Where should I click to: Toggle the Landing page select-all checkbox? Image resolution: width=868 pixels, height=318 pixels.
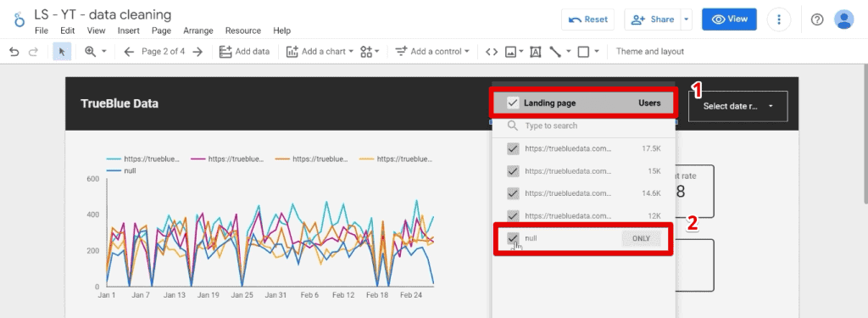pyautogui.click(x=513, y=103)
